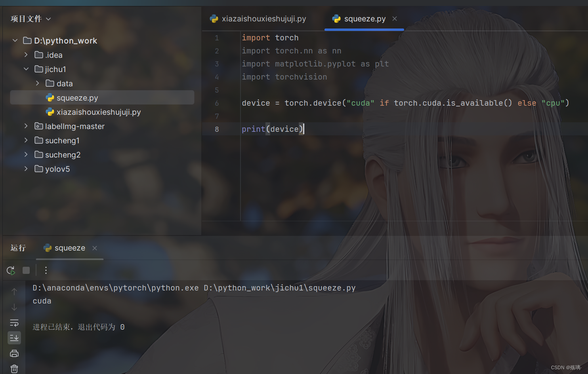Click the Python icon on squeeze.py tab
The height and width of the screenshot is (374, 588).
click(337, 19)
